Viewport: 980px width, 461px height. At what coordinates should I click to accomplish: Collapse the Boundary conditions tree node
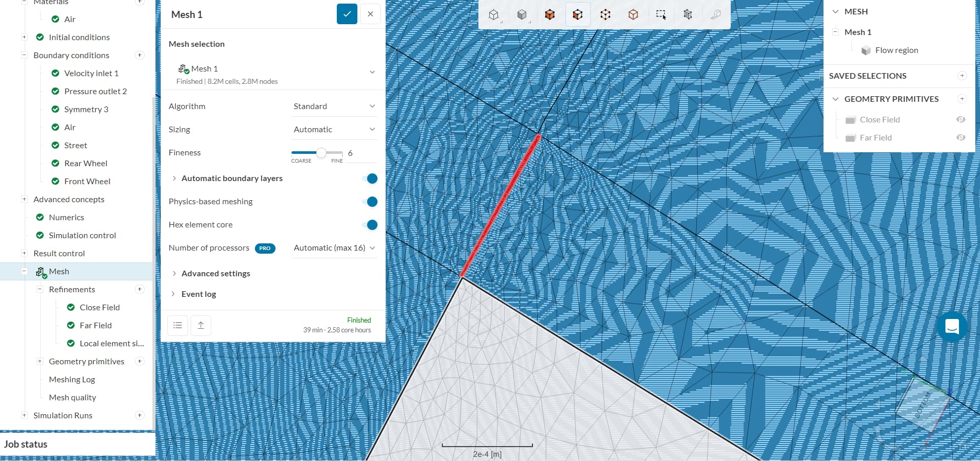24,55
